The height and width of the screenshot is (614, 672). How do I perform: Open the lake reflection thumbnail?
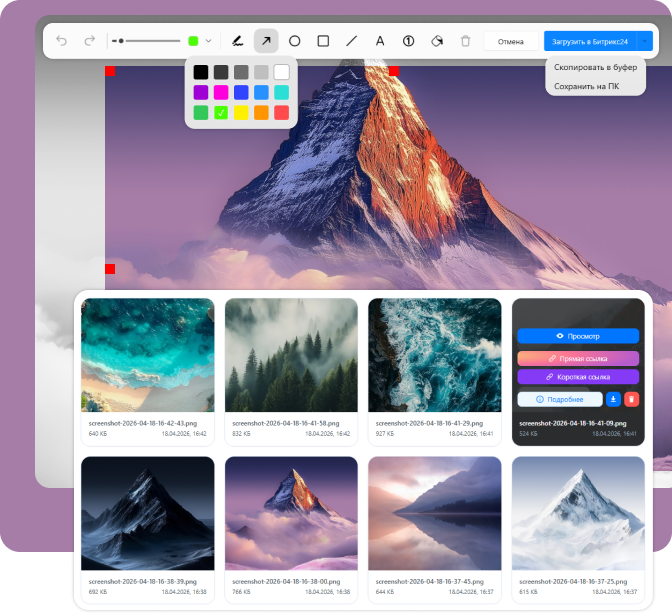pyautogui.click(x=435, y=513)
